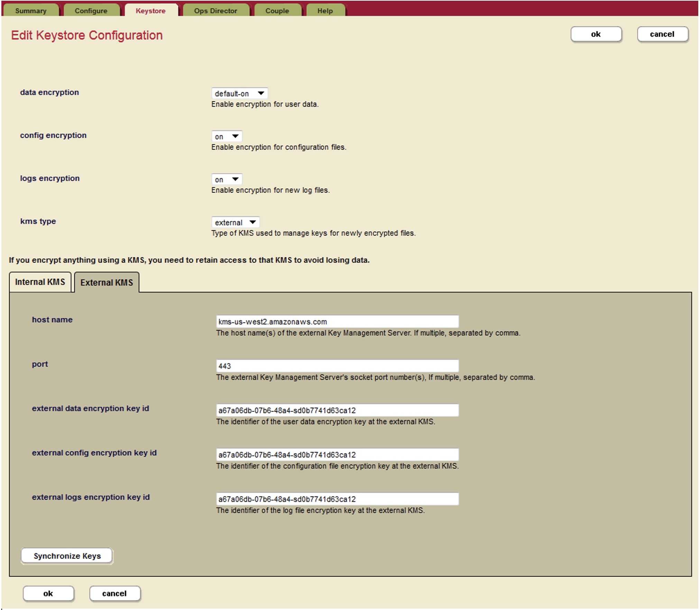This screenshot has width=700, height=610.
Task: Edit the external logs encryption key id
Action: (x=337, y=499)
